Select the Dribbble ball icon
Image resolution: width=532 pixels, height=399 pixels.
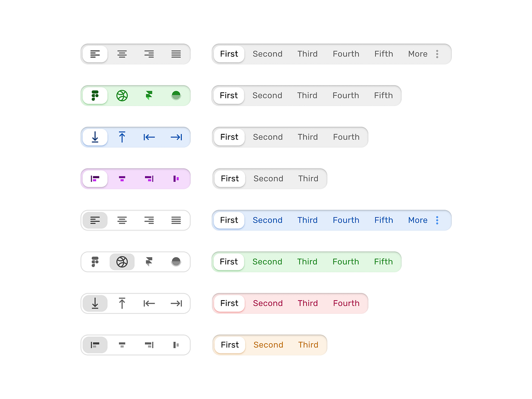[122, 95]
